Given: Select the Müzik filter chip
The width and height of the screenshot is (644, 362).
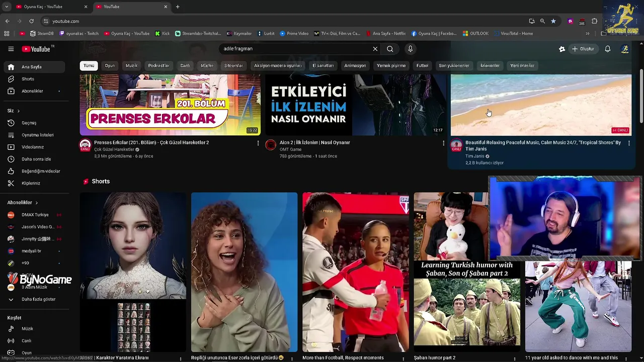Looking at the screenshot, I should tap(131, 66).
